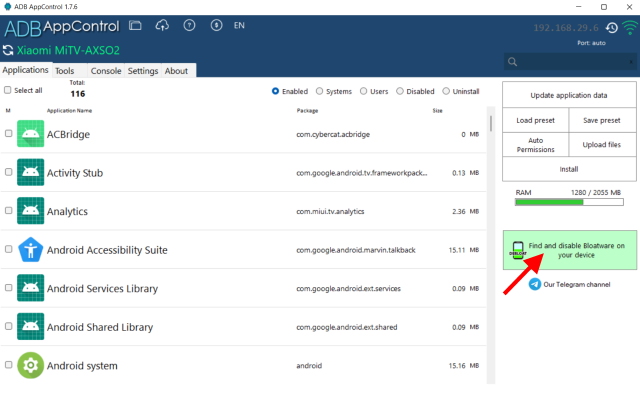Open the Console tab

pos(106,71)
